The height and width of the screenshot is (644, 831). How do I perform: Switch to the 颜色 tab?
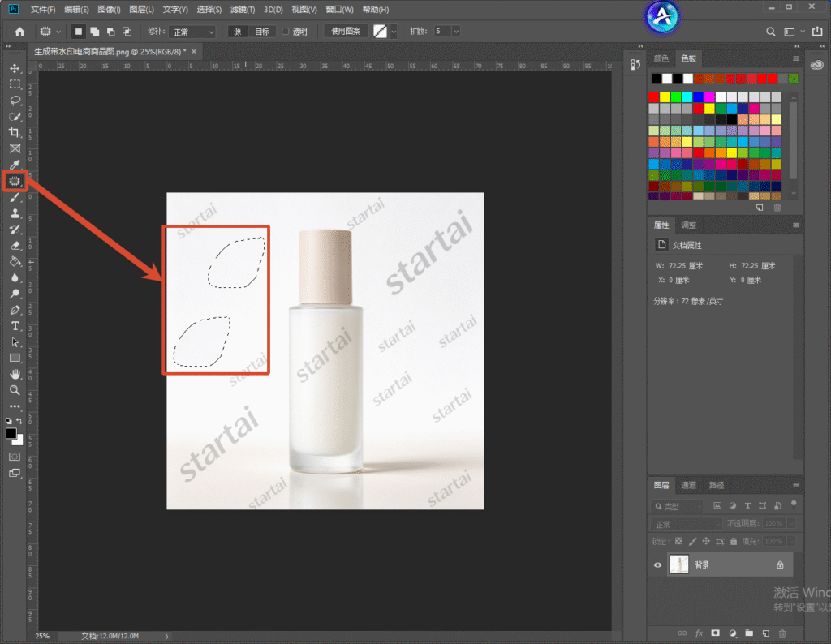(x=661, y=58)
